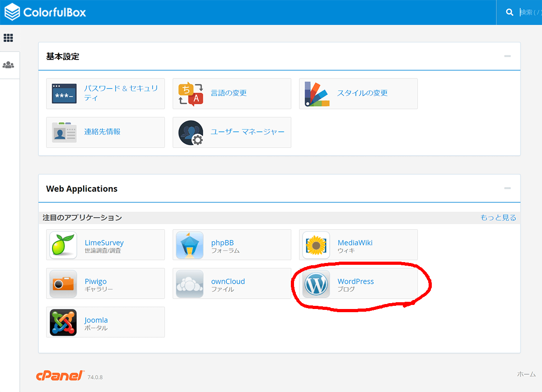The width and height of the screenshot is (542, 392).
Task: Click the ポータル description text
Action: (96, 328)
